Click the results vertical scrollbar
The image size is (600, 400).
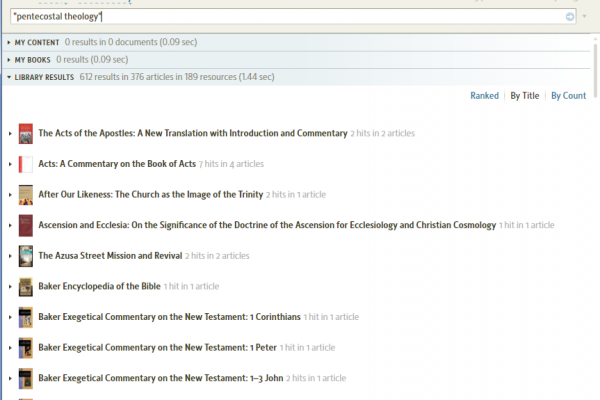[x=595, y=240]
